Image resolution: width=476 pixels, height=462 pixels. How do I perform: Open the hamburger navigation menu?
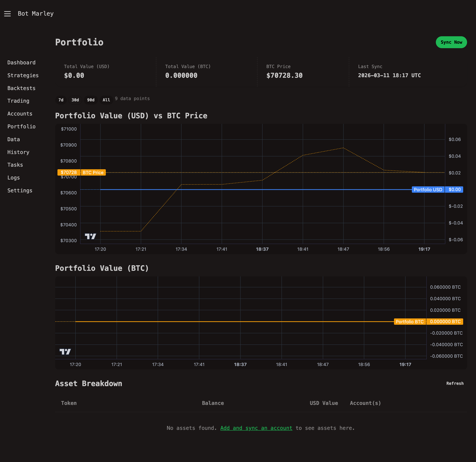pyautogui.click(x=7, y=14)
